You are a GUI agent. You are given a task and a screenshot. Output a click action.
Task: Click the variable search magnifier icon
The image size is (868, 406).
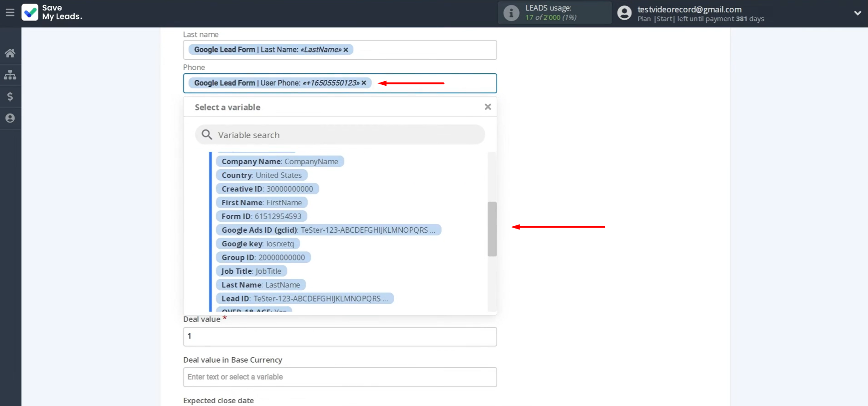(207, 135)
